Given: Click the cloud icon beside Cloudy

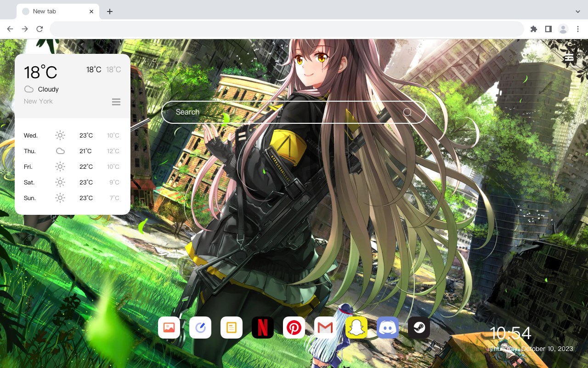Looking at the screenshot, I should point(29,89).
